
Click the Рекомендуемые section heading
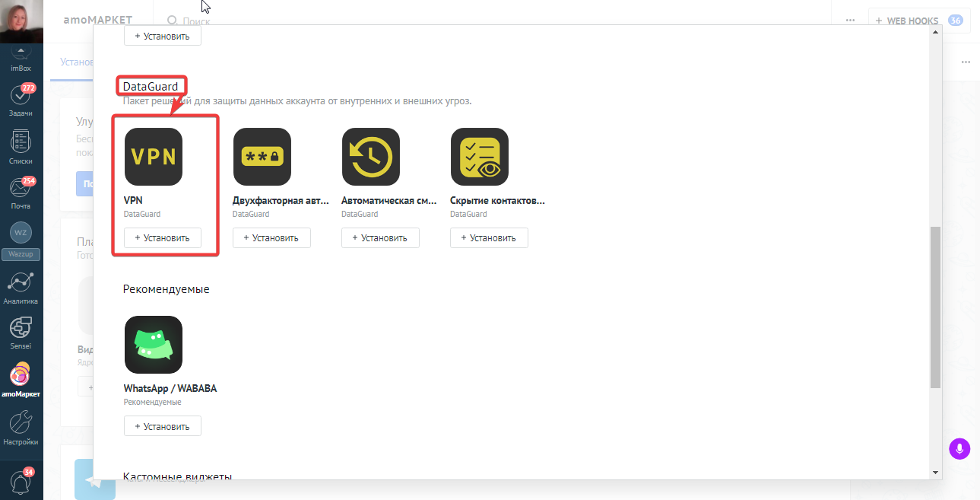coord(167,289)
